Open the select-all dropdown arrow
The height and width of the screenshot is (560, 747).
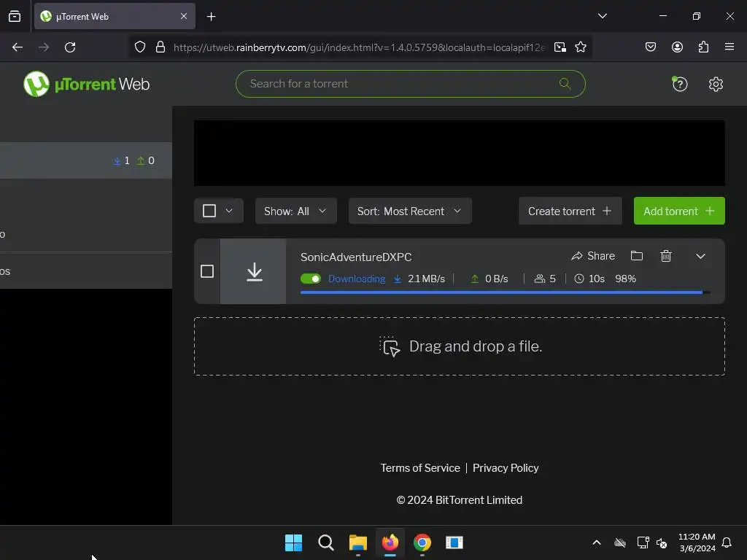pos(229,211)
